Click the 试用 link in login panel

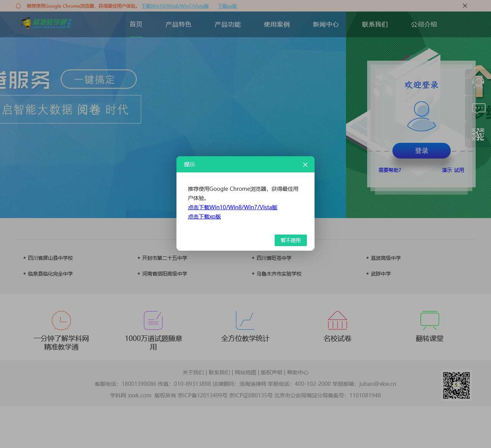tap(459, 170)
